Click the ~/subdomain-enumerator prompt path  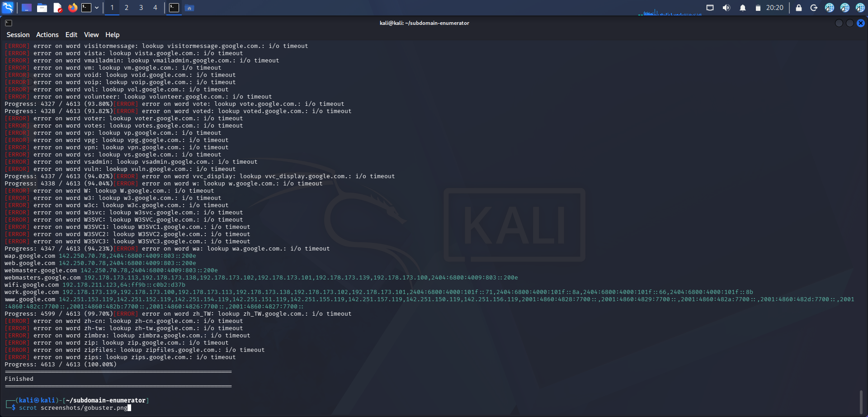click(x=106, y=401)
